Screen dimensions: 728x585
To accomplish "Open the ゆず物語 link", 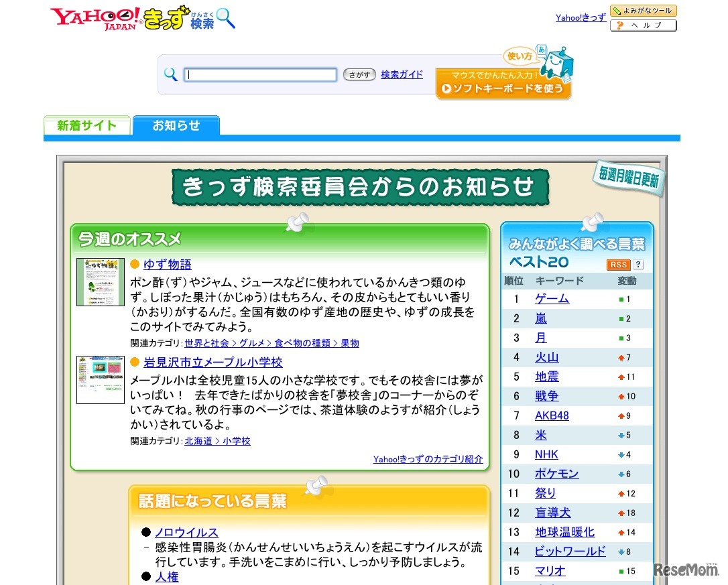I will pyautogui.click(x=167, y=265).
